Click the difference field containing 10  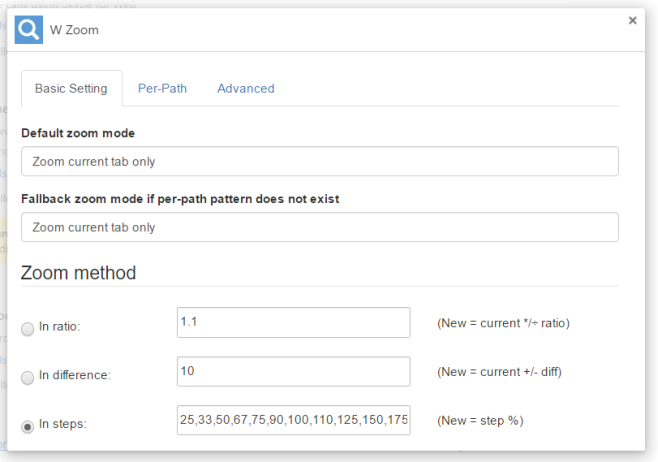[294, 371]
